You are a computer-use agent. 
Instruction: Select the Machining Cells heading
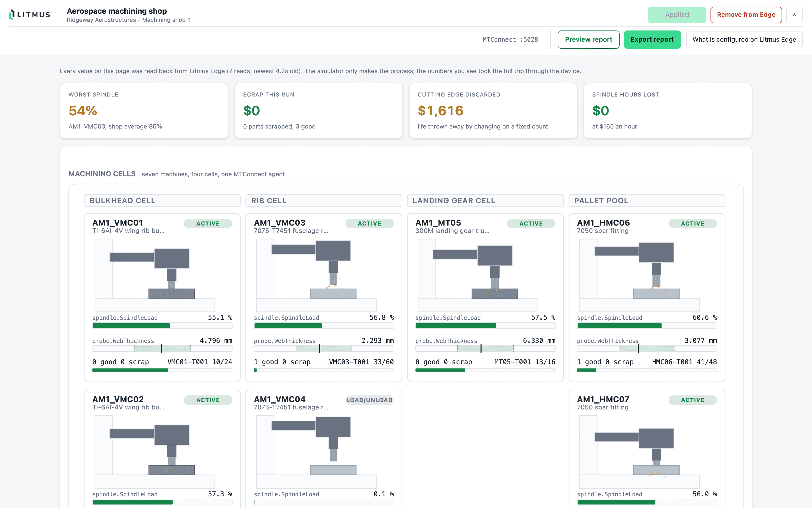(102, 174)
